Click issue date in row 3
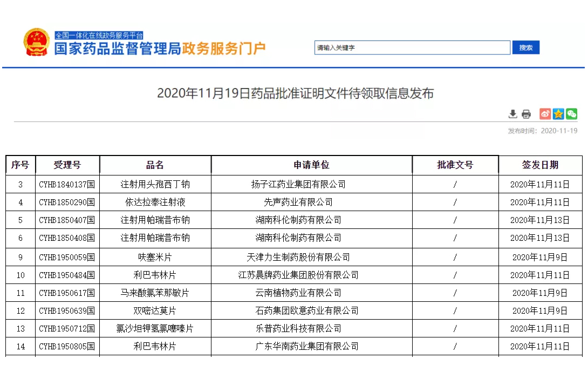588x365 pixels. click(540, 184)
